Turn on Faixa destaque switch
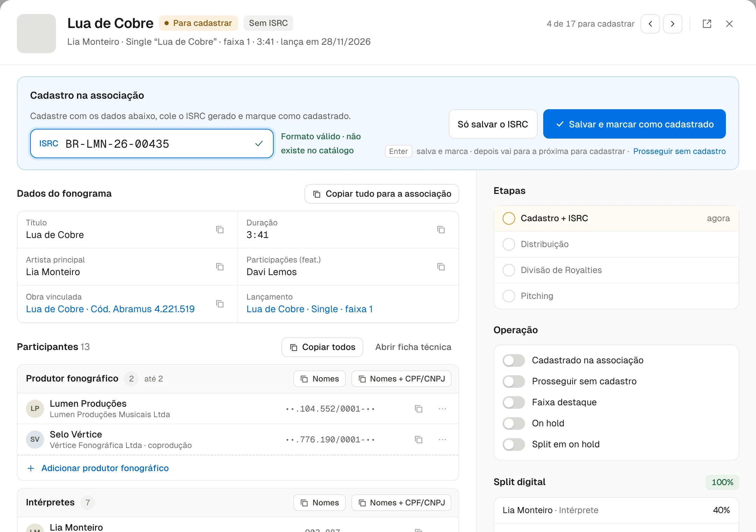Viewport: 756px width, 532px height. pos(513,402)
